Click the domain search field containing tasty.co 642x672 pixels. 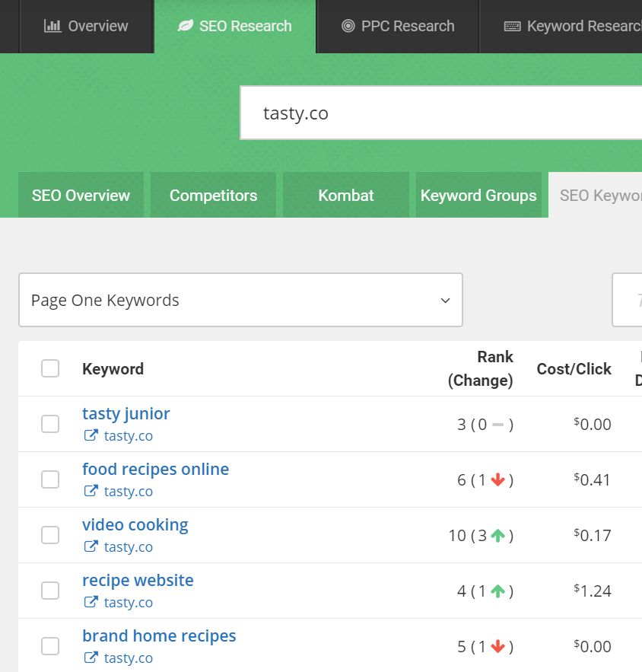click(x=441, y=113)
